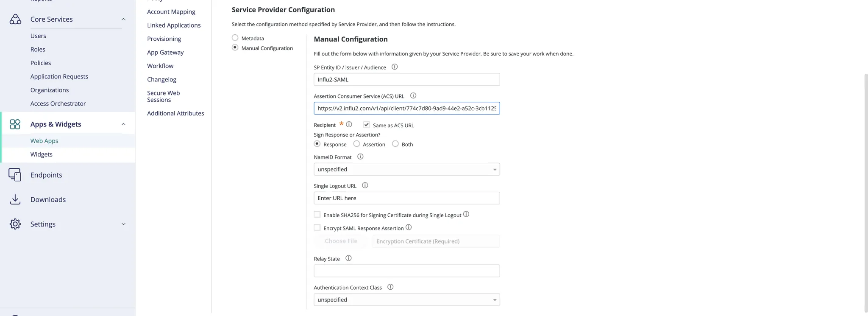
Task: Click the Downloads sidebar icon
Action: [15, 199]
